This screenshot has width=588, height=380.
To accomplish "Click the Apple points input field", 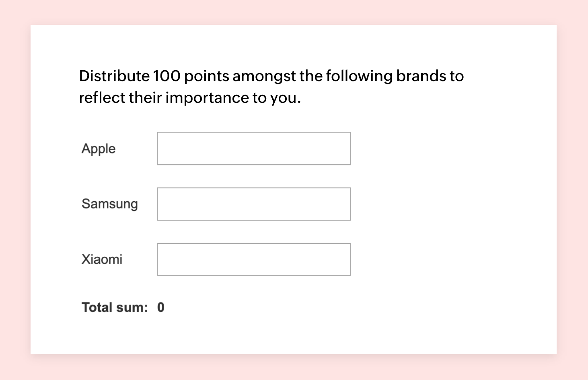I will (x=254, y=149).
